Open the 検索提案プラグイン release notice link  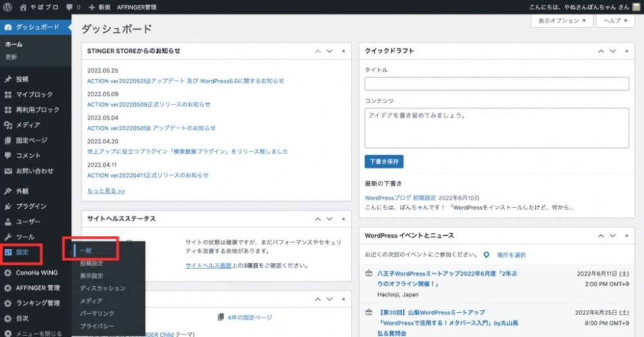coord(187,151)
